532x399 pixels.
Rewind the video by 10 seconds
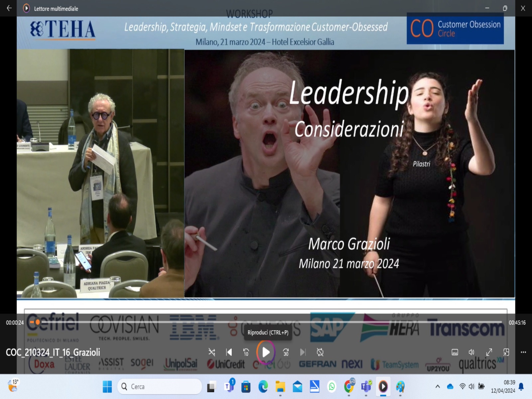coord(246,352)
